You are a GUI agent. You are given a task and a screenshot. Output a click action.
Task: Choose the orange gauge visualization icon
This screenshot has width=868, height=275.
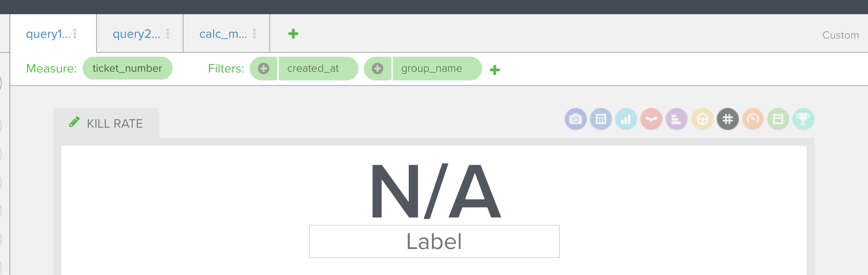(x=753, y=119)
